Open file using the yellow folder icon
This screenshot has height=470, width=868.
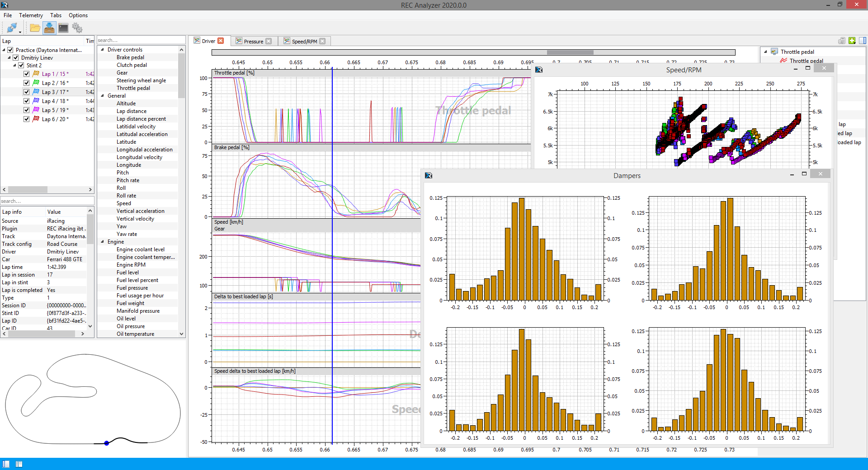tap(35, 28)
